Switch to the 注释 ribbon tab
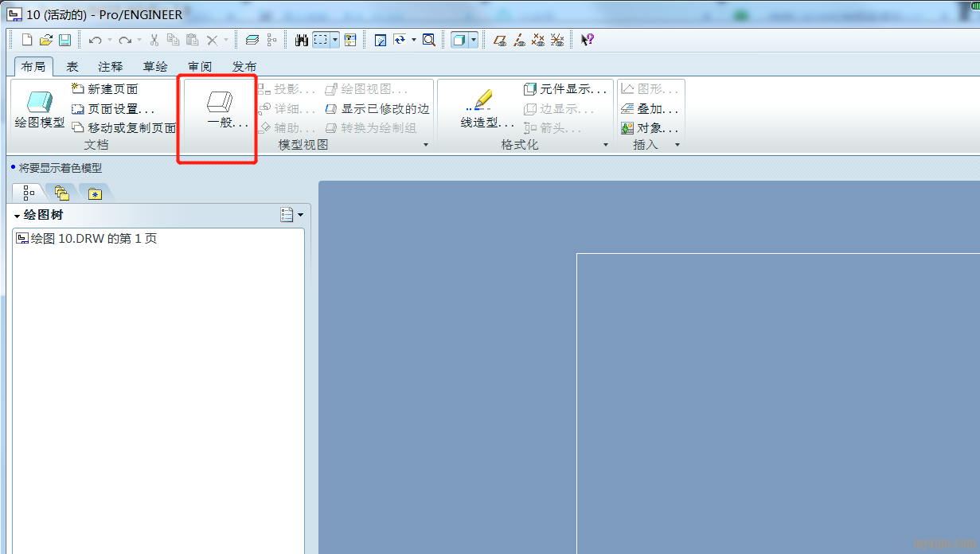Viewport: 980px width, 554px height. point(111,67)
